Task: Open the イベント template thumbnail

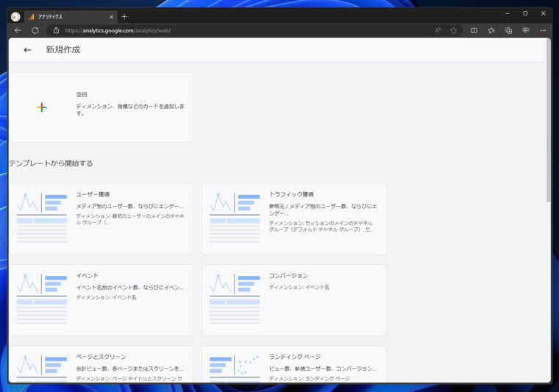Action: coord(42,299)
